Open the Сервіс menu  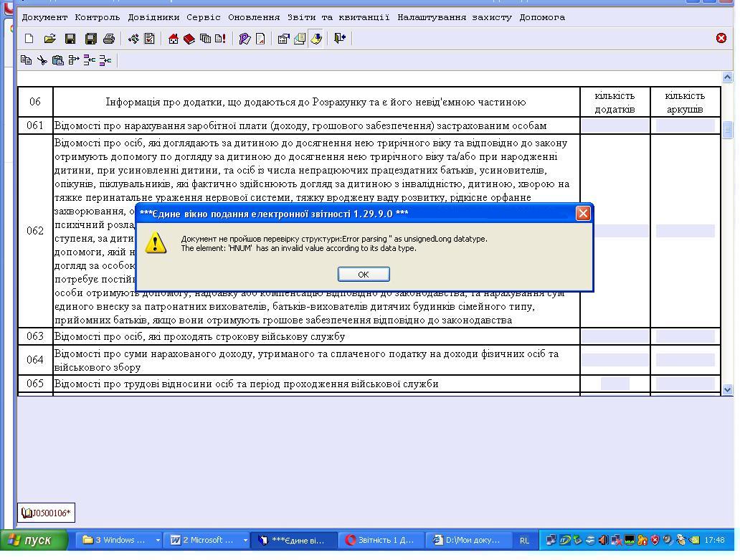click(x=204, y=17)
